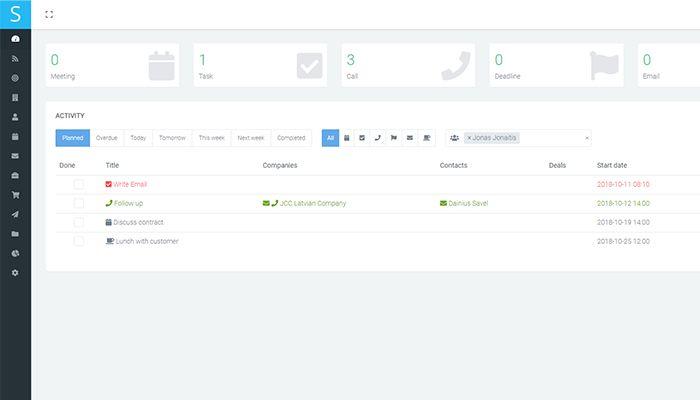The image size is (700, 400).
Task: Open the Discuss contract activity
Action: (138, 222)
